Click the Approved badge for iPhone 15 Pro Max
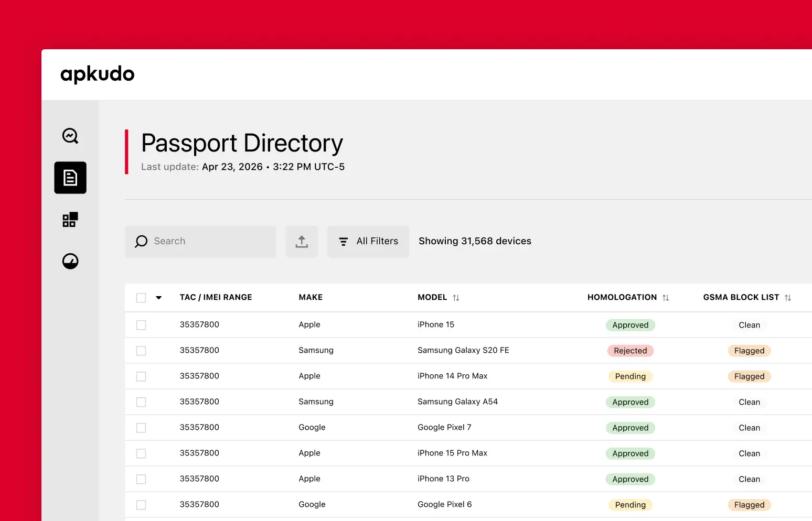This screenshot has height=521, width=812. coord(631,453)
